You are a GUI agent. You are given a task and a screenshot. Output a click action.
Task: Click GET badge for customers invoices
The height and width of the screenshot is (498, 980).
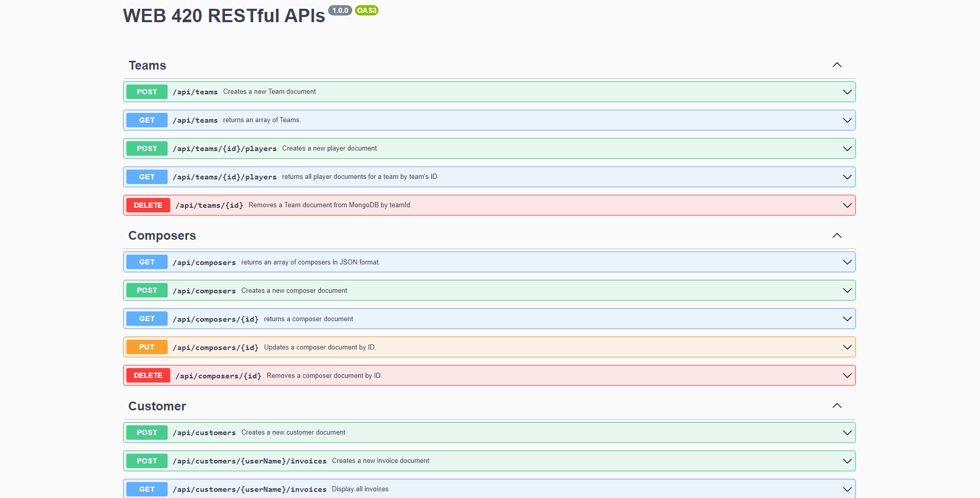pyautogui.click(x=147, y=489)
